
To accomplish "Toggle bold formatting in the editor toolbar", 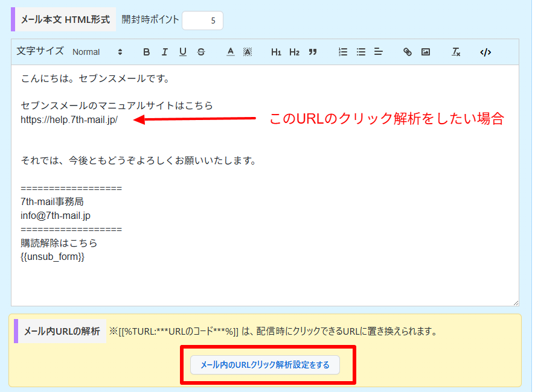I will click(x=146, y=52).
